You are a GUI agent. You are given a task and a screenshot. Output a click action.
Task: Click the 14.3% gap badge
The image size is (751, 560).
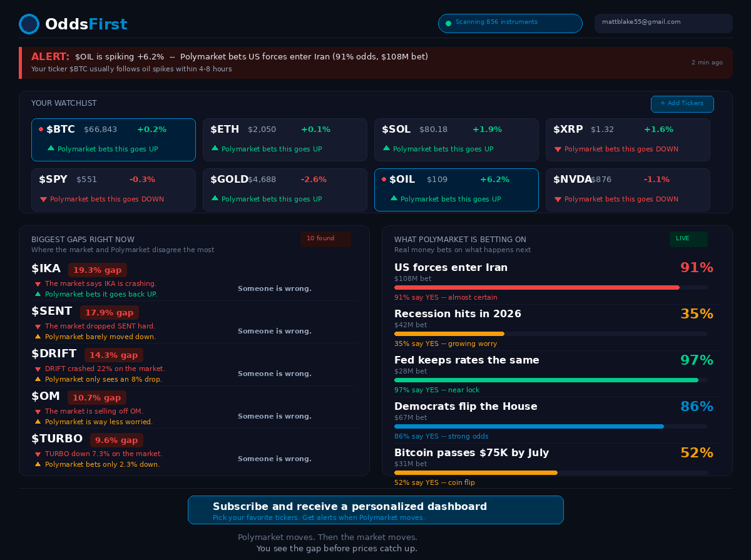pos(114,355)
